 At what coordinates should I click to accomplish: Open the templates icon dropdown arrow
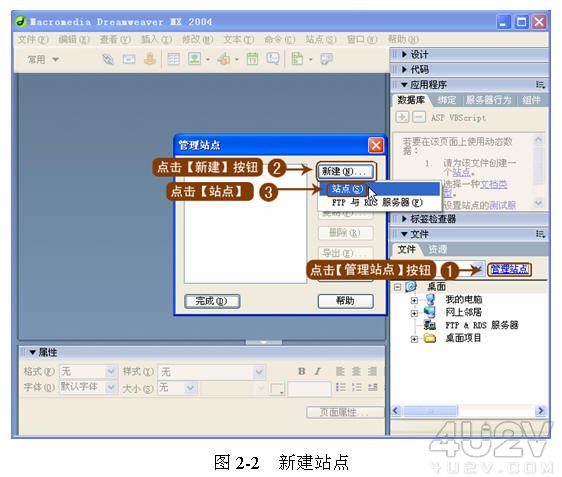click(310, 59)
